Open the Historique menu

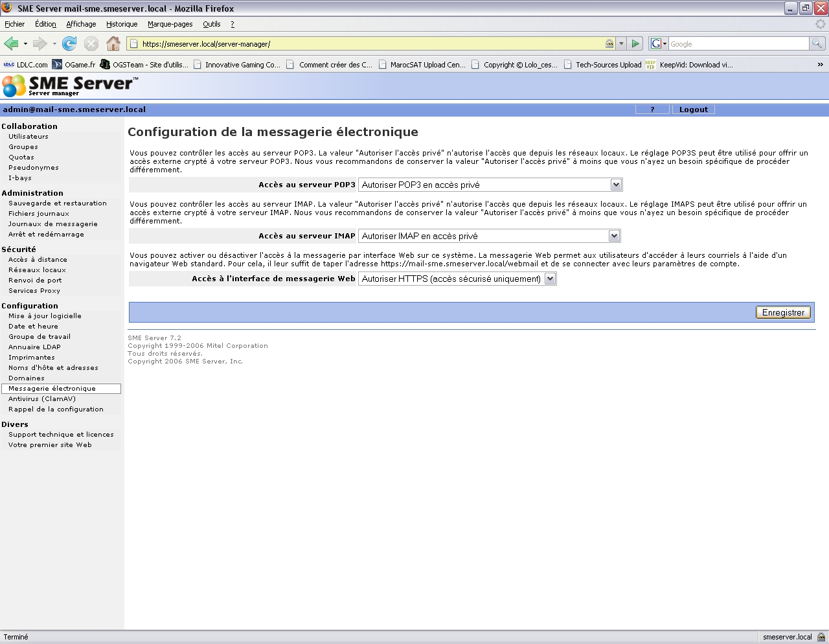coord(122,24)
